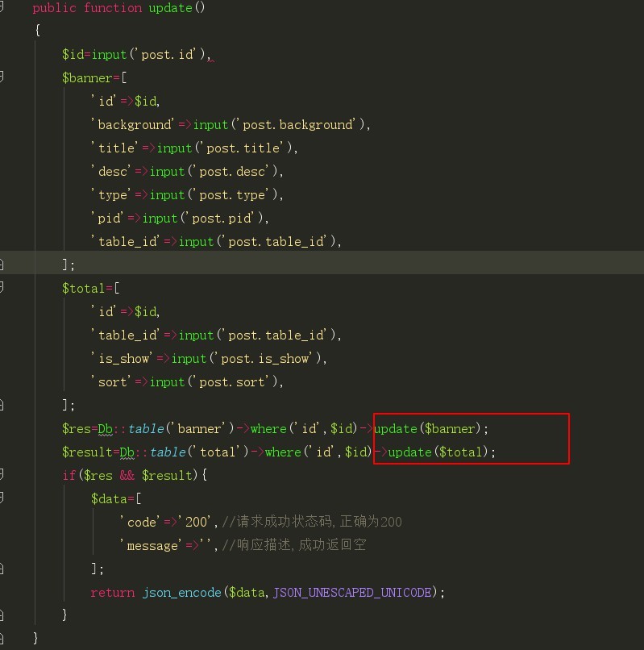Click the comment 响应描述,成功返回空
This screenshot has width=644, height=650.
(x=294, y=544)
